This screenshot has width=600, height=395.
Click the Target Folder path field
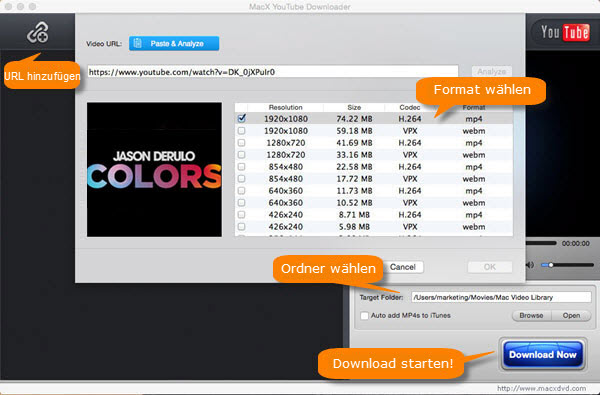coord(501,297)
